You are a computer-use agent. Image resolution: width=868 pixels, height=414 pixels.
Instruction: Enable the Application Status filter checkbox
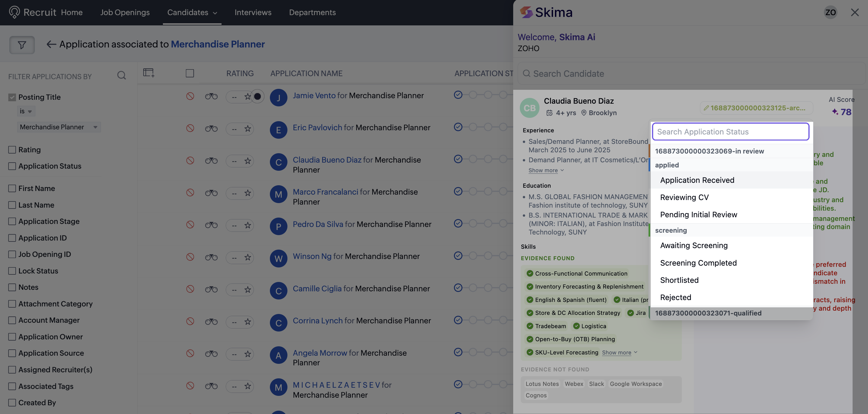[x=12, y=166]
